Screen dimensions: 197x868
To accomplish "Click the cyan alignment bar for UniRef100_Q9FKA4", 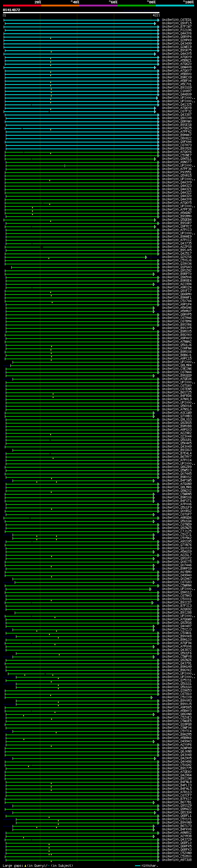I will 82,142.
